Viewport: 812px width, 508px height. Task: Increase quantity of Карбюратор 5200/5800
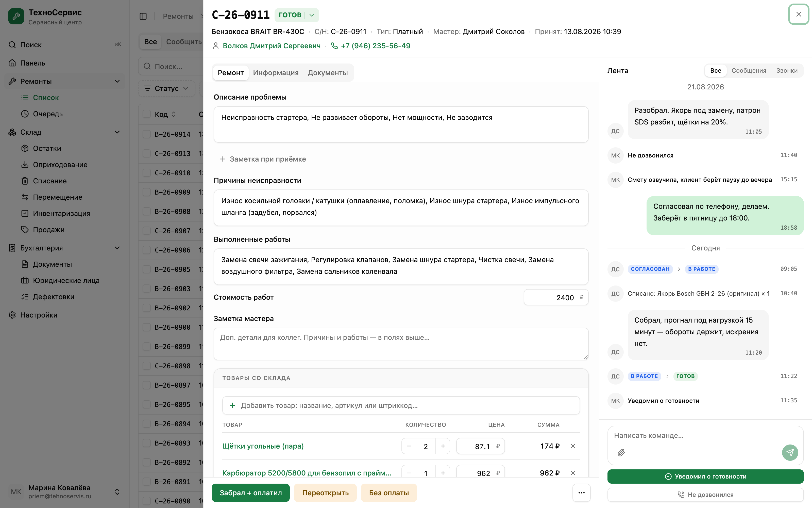coord(443,473)
